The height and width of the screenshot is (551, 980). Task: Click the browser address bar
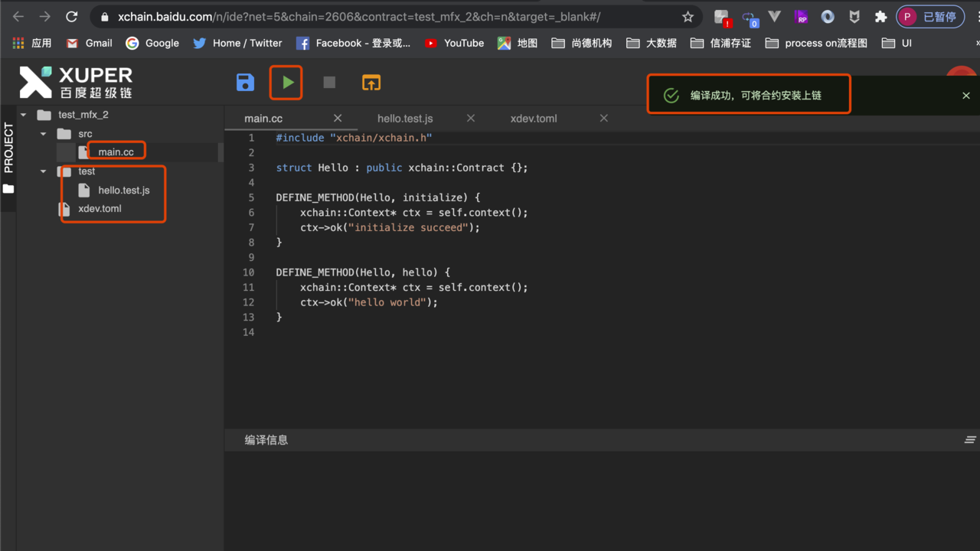[383, 17]
